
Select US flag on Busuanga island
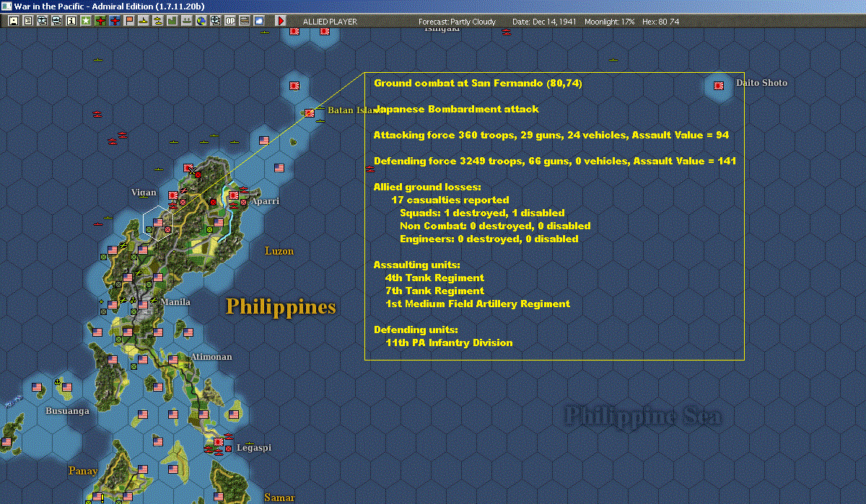pyautogui.click(x=67, y=386)
